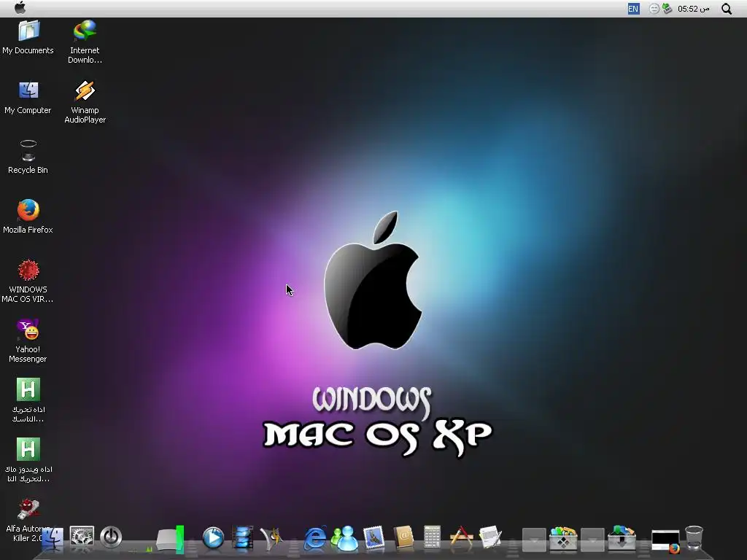Click the power button dock icon
This screenshot has width=747, height=560.
[111, 537]
